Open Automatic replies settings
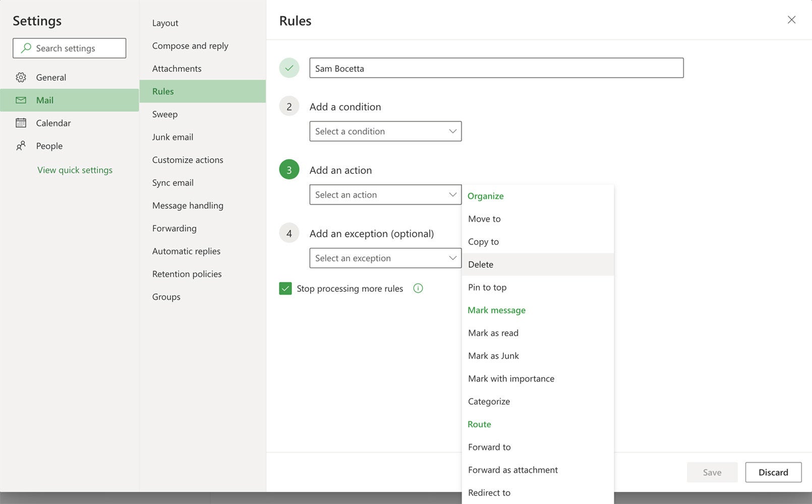This screenshot has width=812, height=504. [202, 251]
